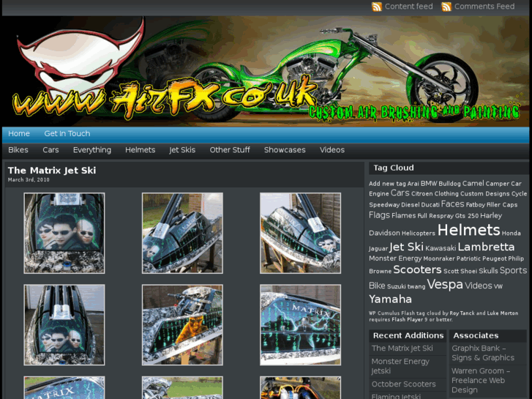
Task: Open recent addition October Scooters
Action: click(x=403, y=384)
